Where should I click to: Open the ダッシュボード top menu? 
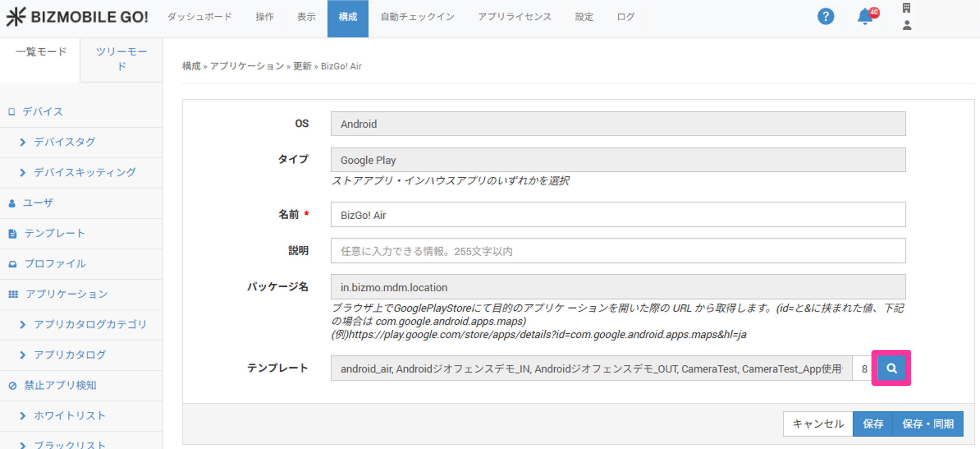(x=200, y=17)
